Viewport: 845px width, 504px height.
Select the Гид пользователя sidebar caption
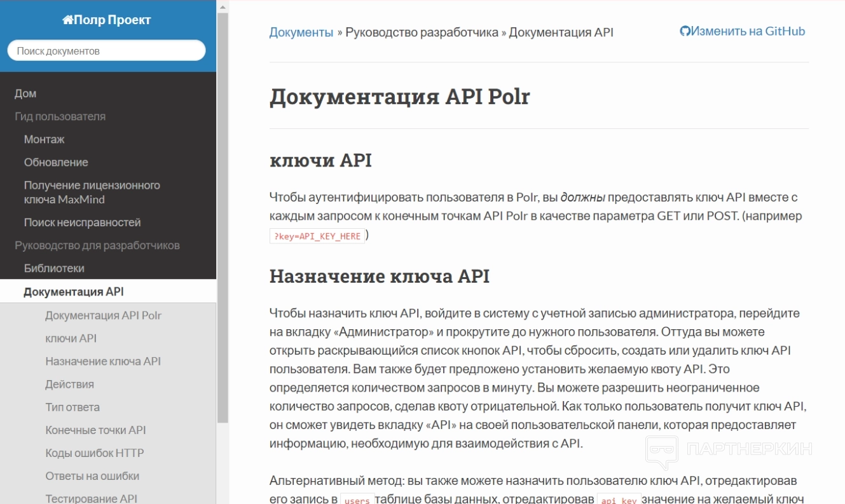coord(60,116)
